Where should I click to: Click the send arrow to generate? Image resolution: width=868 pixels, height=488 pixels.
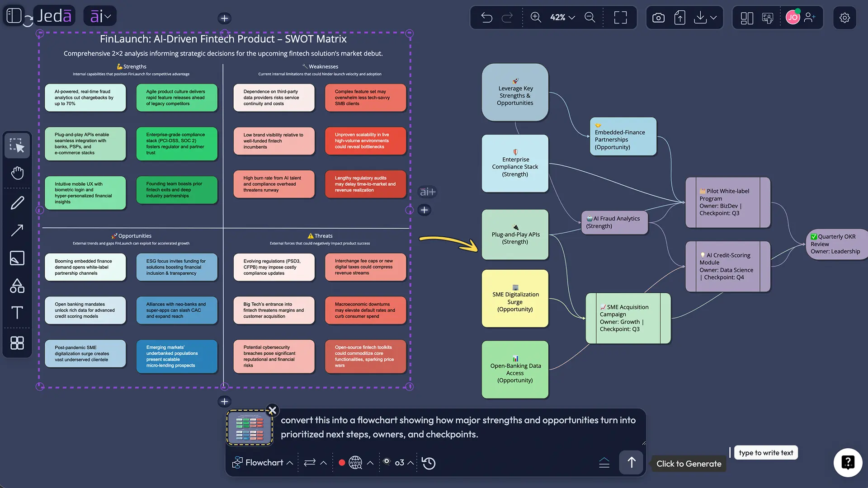(x=631, y=462)
